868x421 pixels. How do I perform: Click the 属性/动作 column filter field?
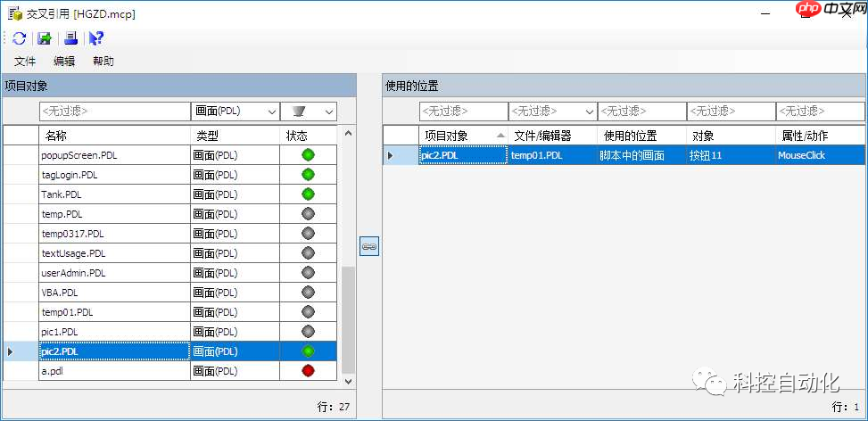[821, 111]
